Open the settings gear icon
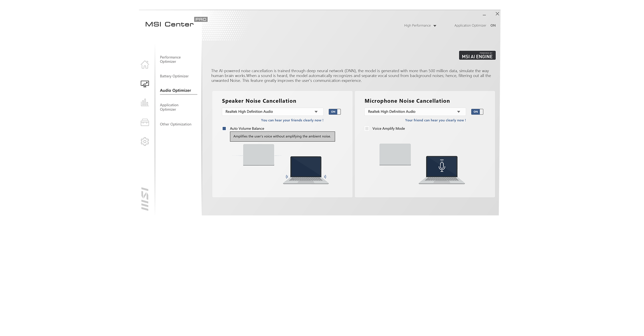 145,141
